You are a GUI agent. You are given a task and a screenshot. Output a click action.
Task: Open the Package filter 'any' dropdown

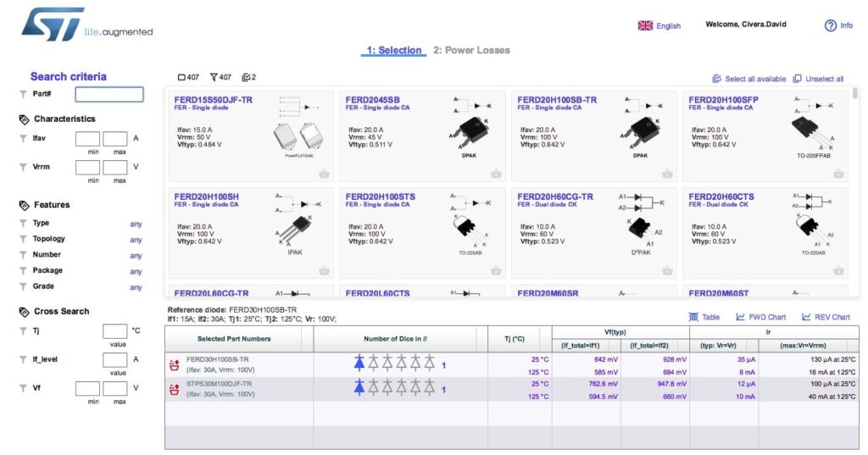click(136, 271)
